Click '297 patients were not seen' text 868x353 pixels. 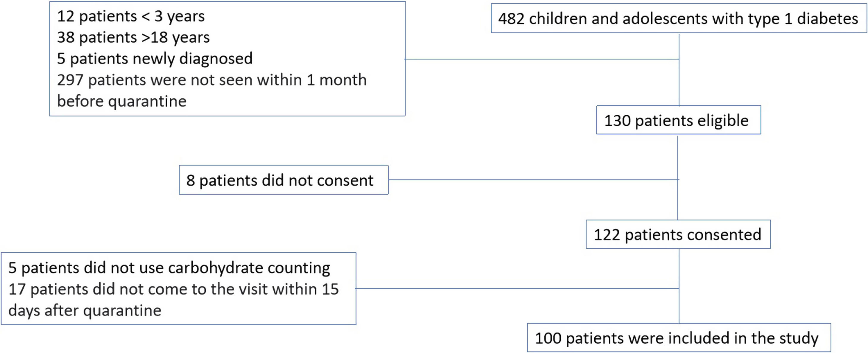tap(212, 80)
